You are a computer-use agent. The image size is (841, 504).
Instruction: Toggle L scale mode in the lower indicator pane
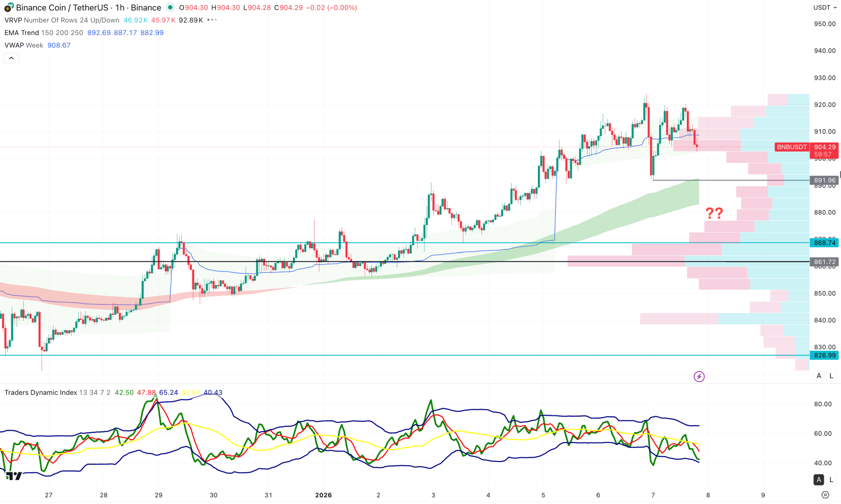click(x=831, y=479)
